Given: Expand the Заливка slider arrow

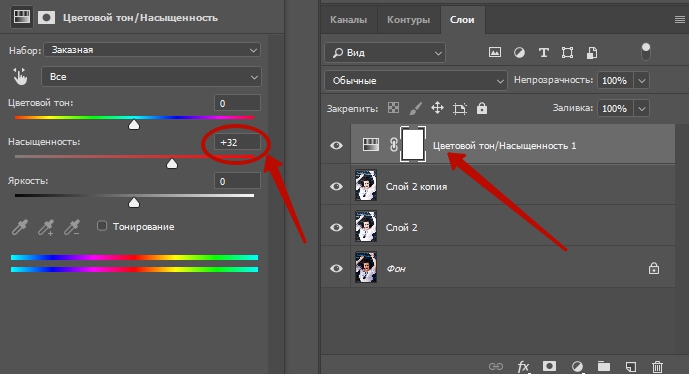Looking at the screenshot, I should click(x=642, y=109).
